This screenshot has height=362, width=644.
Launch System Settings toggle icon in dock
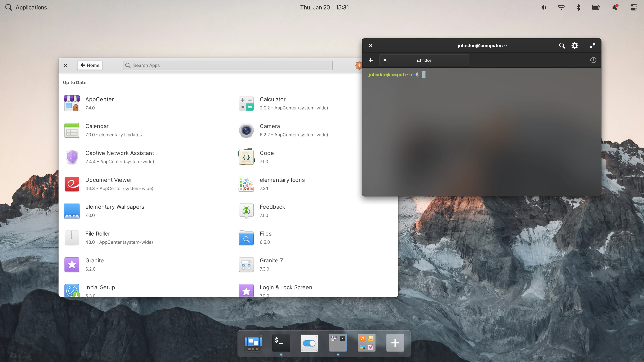pyautogui.click(x=309, y=343)
